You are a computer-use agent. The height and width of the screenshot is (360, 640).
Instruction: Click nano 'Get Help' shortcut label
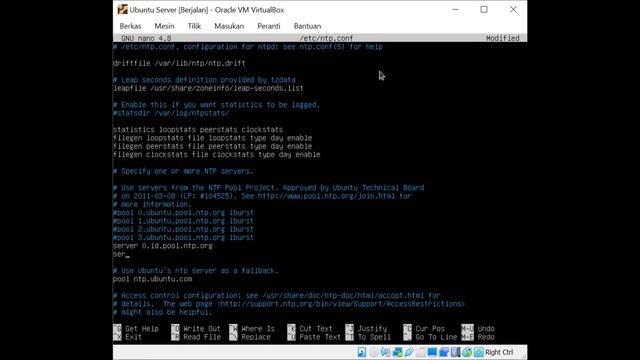click(142, 329)
